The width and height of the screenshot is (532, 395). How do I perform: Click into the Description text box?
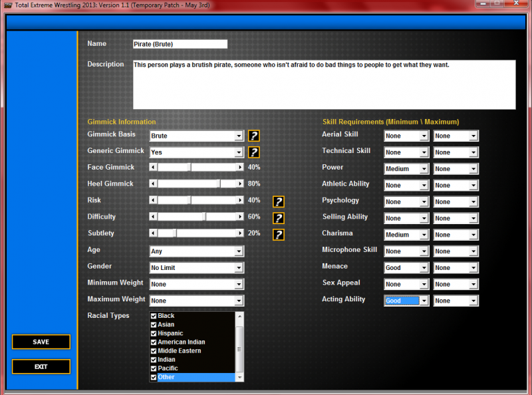pyautogui.click(x=325, y=85)
